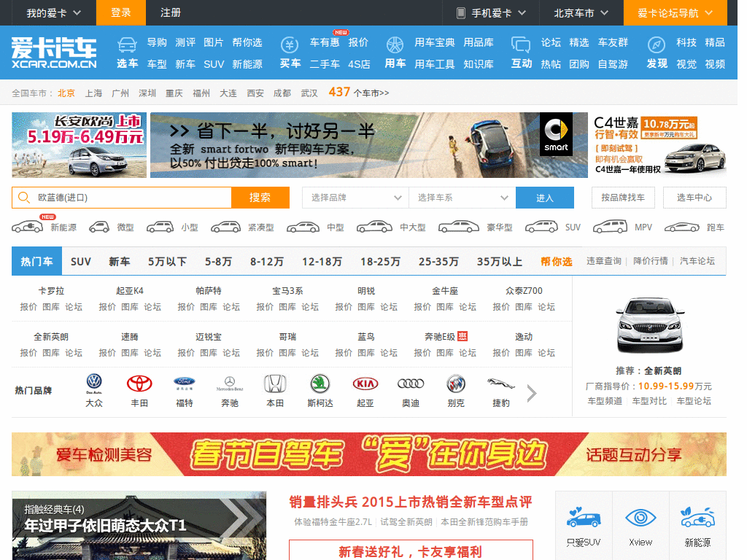Click the 爱卡汽车 XCAR logo
Viewport: 747px width, 560px height.
(x=54, y=52)
